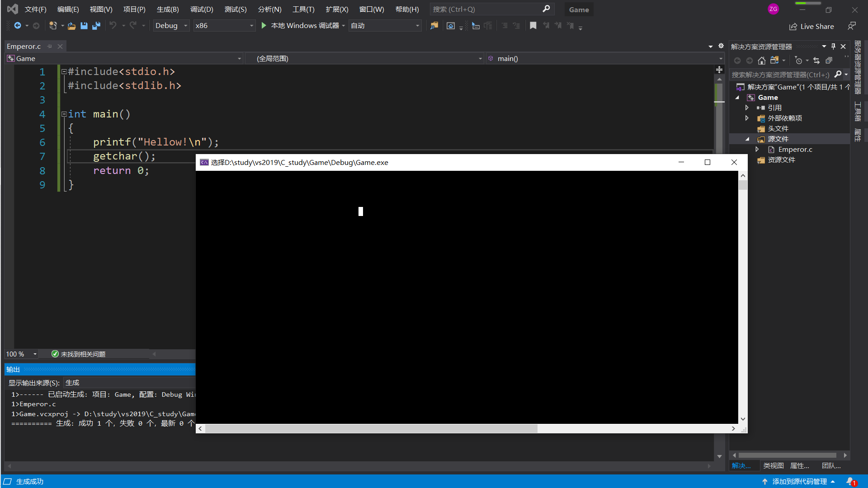868x488 pixels.
Task: Click the Find in Files icon
Action: pyautogui.click(x=434, y=26)
